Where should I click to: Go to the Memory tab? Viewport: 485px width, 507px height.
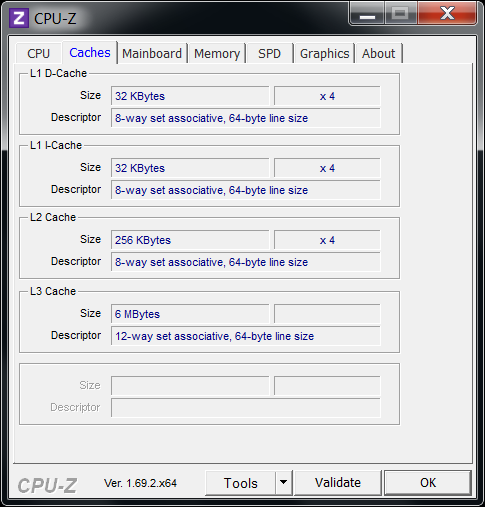[x=217, y=53]
